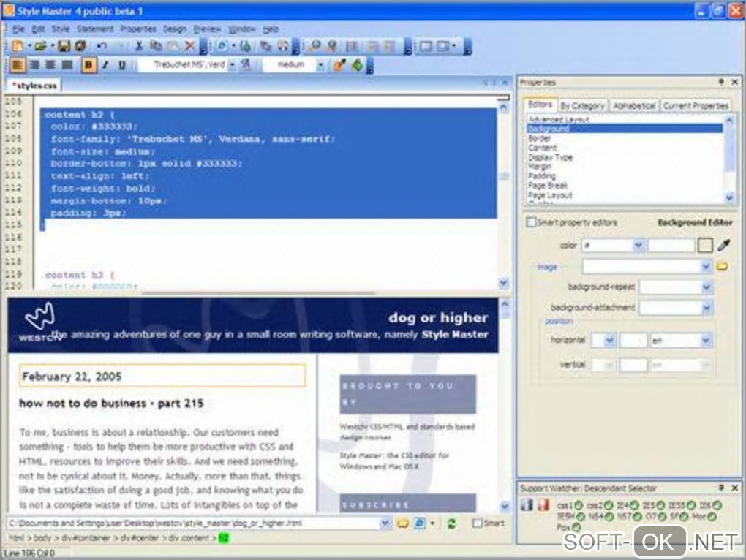Click the eyedropper color picker icon
The width and height of the screenshot is (746, 560).
(x=723, y=246)
